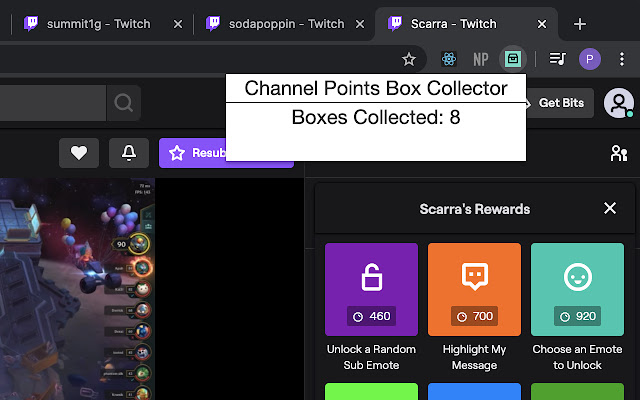The width and height of the screenshot is (640, 400).
Task: Switch to the sodapoppin Twitch tab
Action: point(286,24)
